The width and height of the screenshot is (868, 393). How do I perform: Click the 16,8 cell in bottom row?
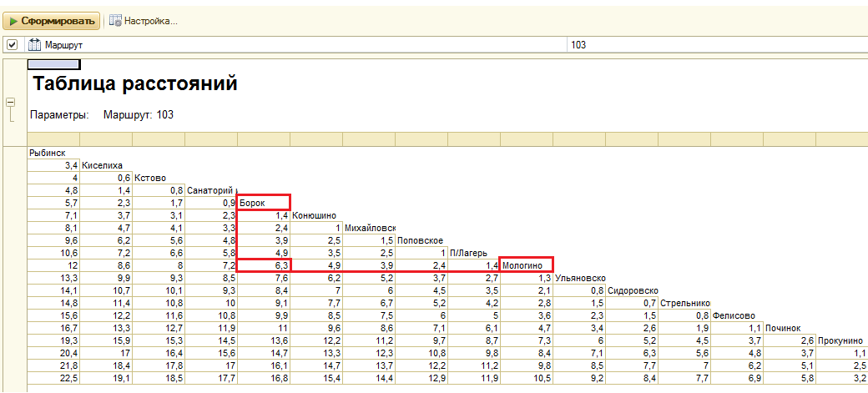pyautogui.click(x=264, y=378)
